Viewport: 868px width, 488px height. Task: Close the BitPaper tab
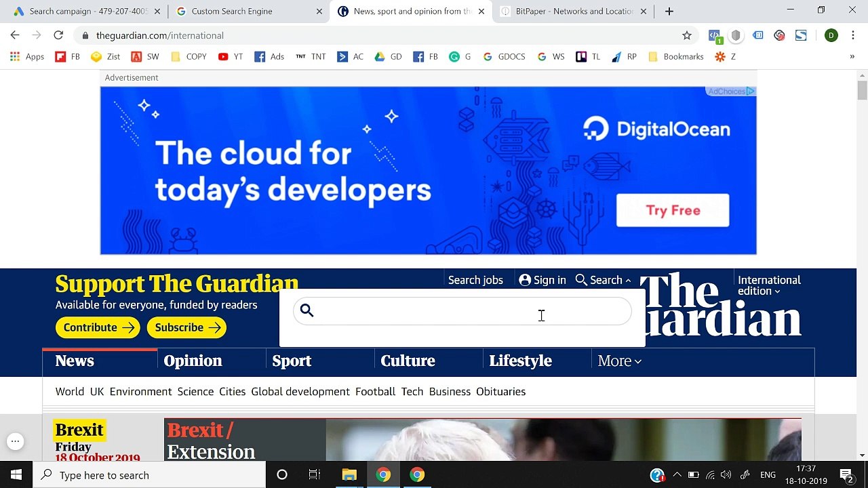click(x=644, y=12)
